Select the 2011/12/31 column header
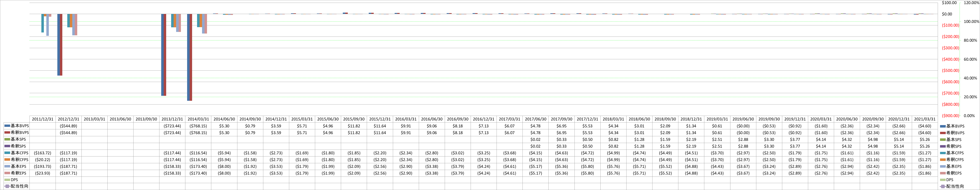 pyautogui.click(x=43, y=119)
